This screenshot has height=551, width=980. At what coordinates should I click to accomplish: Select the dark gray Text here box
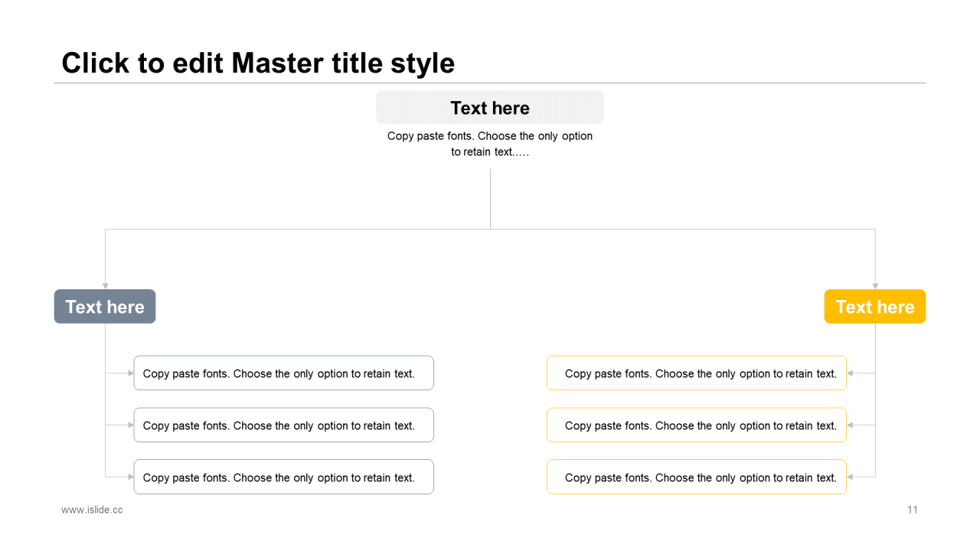tap(105, 307)
